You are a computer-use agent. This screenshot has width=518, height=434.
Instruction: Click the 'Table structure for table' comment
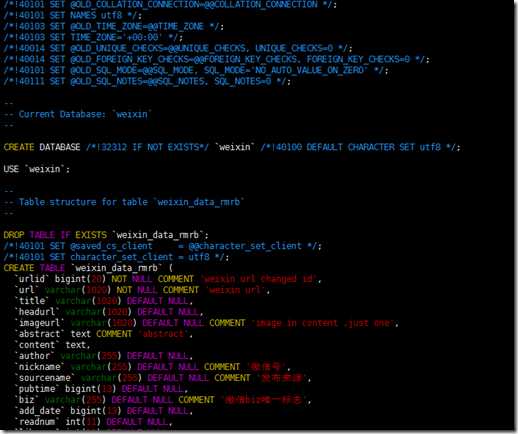124,202
